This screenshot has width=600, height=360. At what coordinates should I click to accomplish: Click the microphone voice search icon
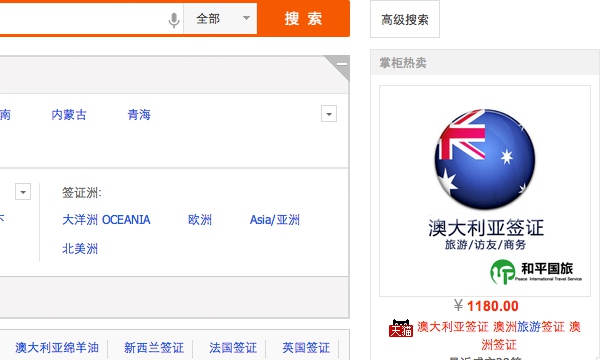(174, 20)
